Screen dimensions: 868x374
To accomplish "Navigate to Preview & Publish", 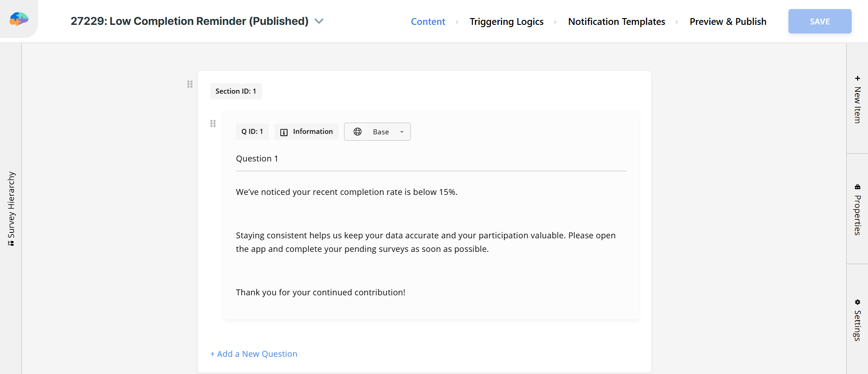I will click(728, 22).
